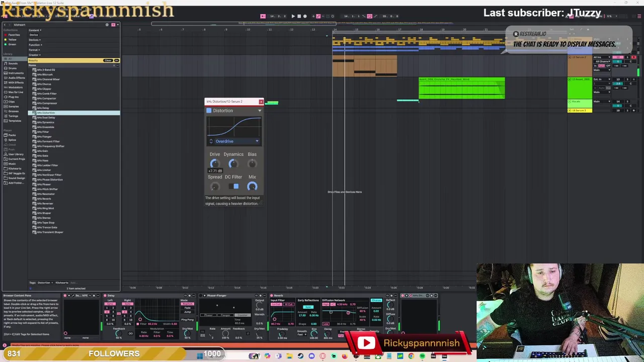Click the Record button in the transport
This screenshot has width=644, height=362.
pyautogui.click(x=304, y=16)
